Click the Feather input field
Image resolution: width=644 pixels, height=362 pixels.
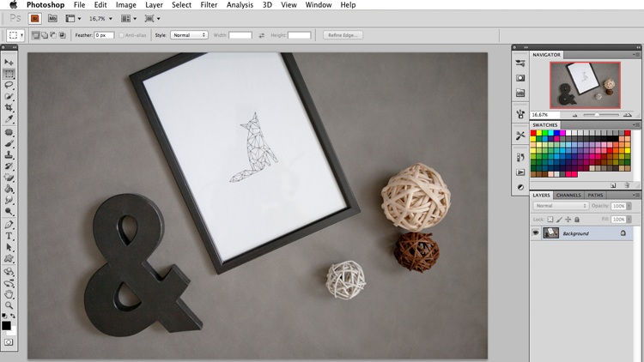(x=104, y=35)
